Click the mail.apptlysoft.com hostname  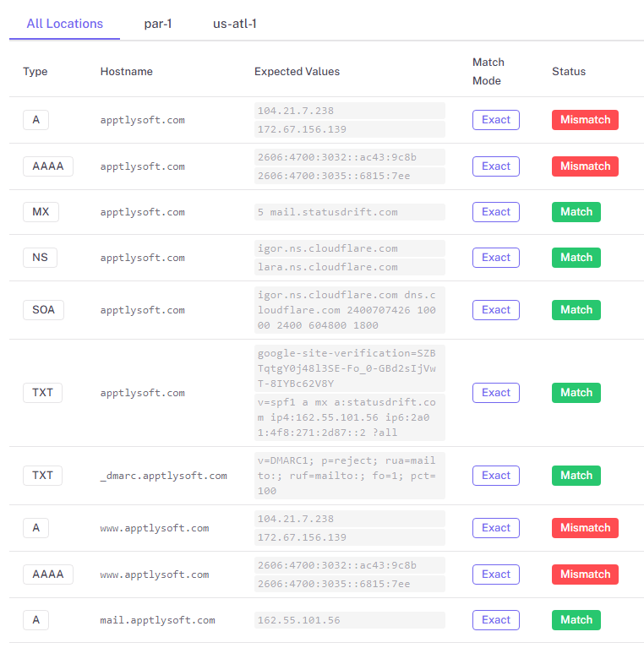pyautogui.click(x=157, y=620)
